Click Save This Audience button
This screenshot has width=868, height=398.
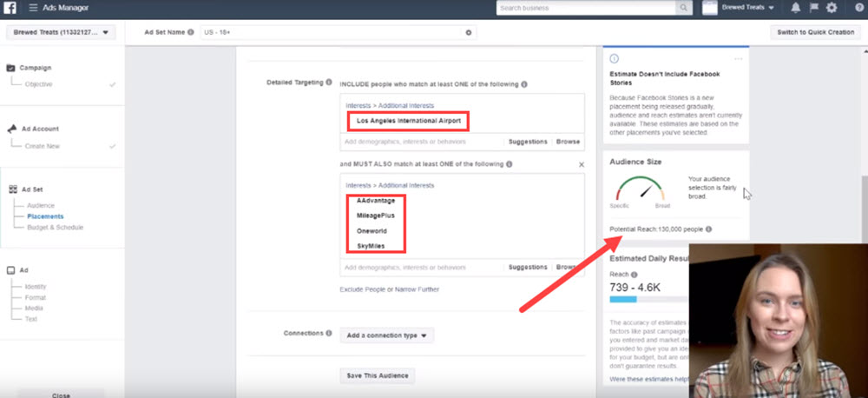click(377, 375)
